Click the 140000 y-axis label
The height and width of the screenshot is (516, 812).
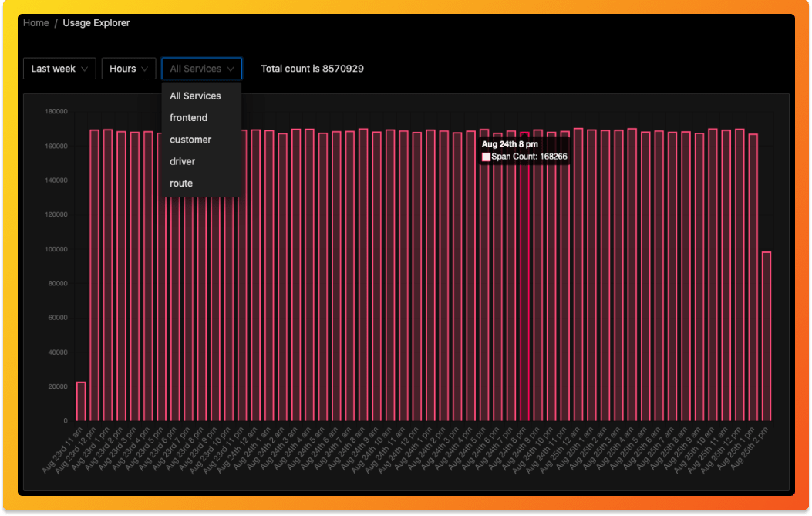point(56,180)
